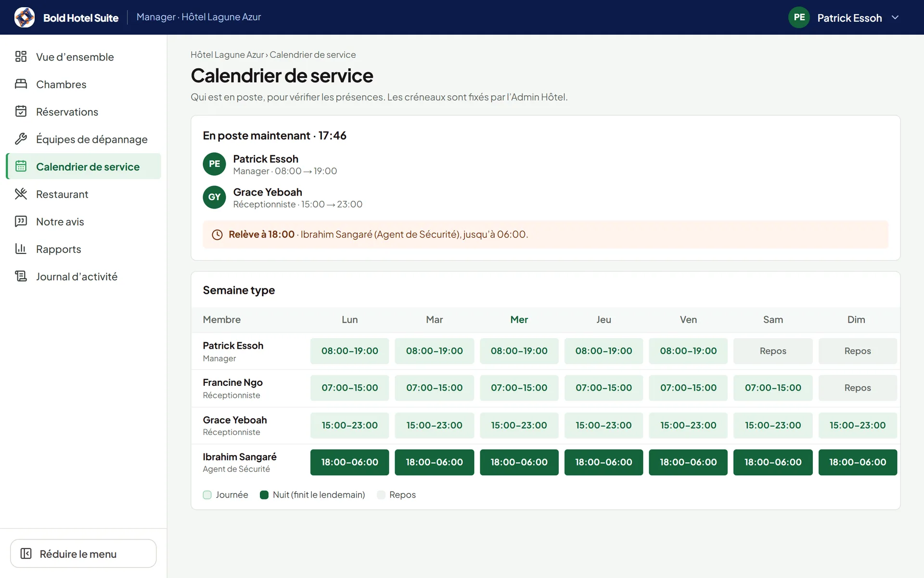Open Journal d'activité from the sidebar
The height and width of the screenshot is (578, 924).
click(x=84, y=276)
